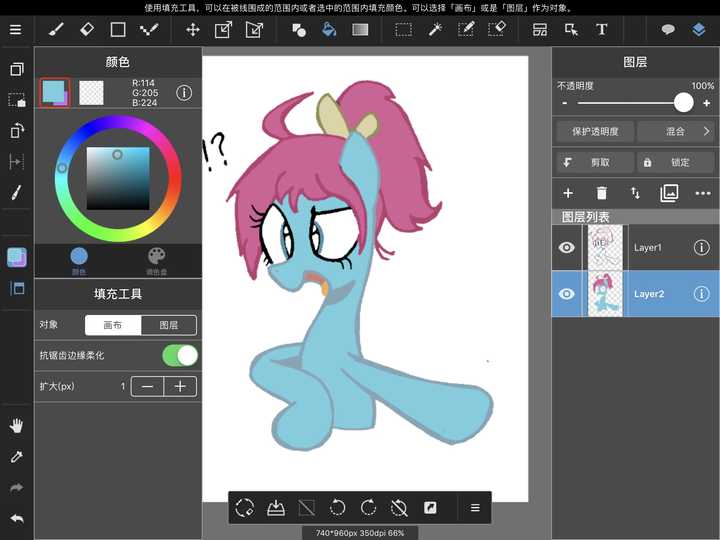This screenshot has height=540, width=720.
Task: Open the layer more options ellipsis
Action: click(x=703, y=193)
